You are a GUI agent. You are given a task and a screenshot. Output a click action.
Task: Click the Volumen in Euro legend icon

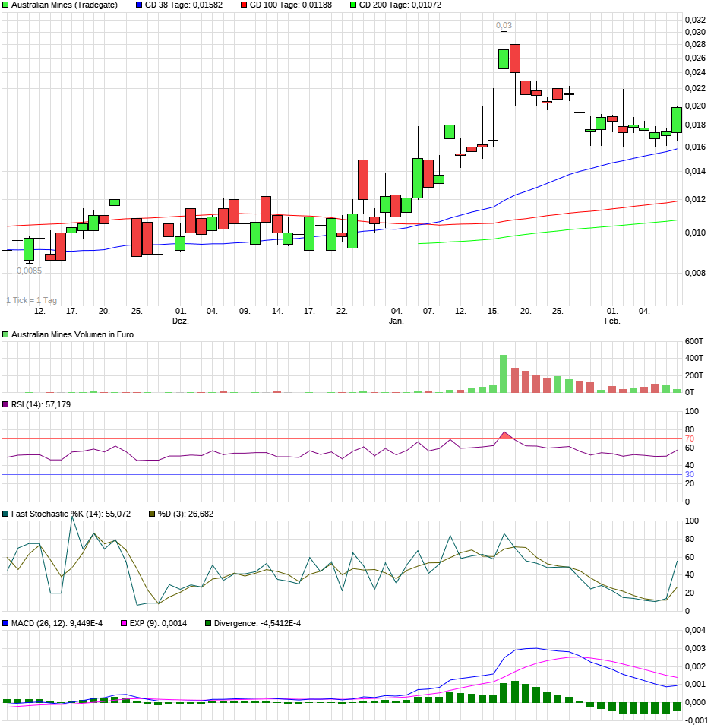click(6, 333)
